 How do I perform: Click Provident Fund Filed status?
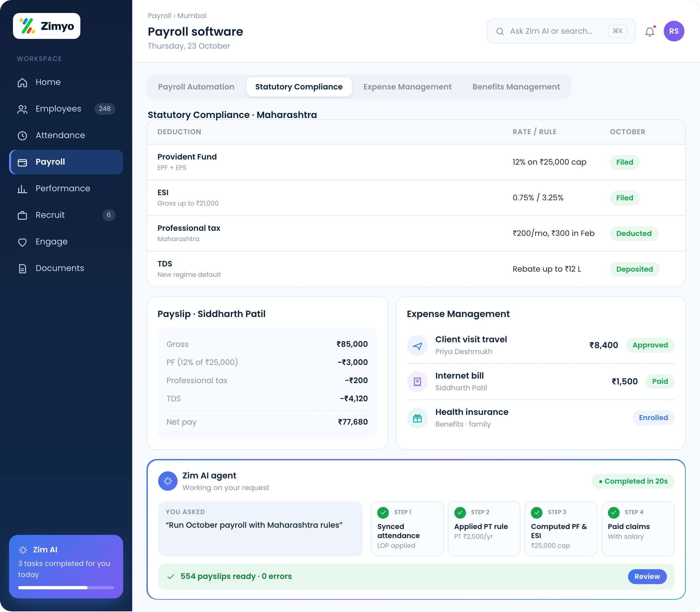(x=624, y=162)
